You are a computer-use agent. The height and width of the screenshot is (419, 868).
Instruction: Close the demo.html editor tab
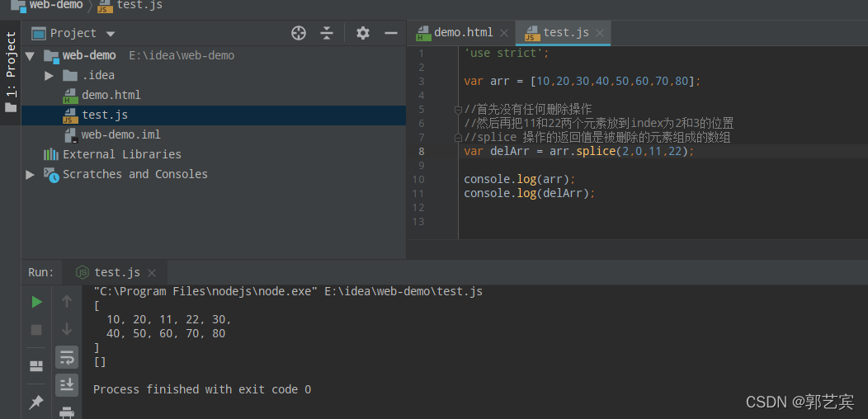point(504,33)
